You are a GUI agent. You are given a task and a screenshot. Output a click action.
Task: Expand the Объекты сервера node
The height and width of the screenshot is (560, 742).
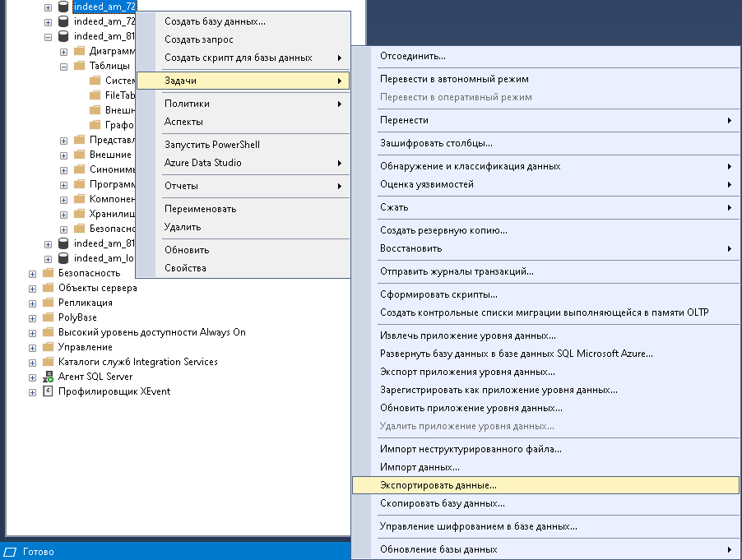click(x=32, y=288)
